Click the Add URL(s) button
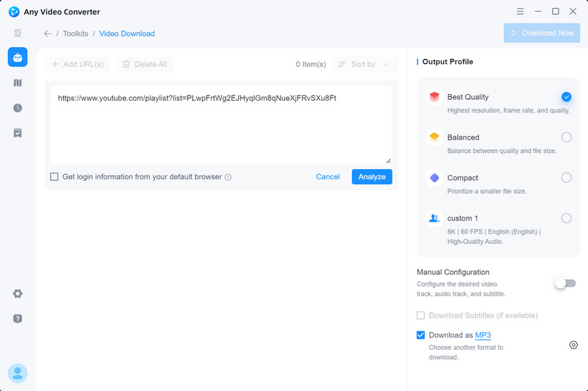Image resolution: width=588 pixels, height=391 pixels. coord(78,64)
